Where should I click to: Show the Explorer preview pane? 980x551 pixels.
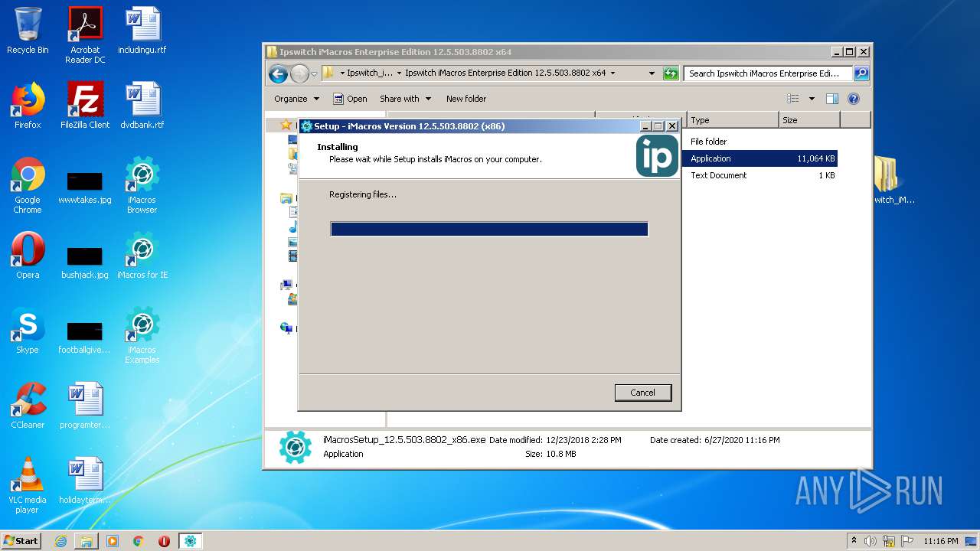pyautogui.click(x=832, y=99)
